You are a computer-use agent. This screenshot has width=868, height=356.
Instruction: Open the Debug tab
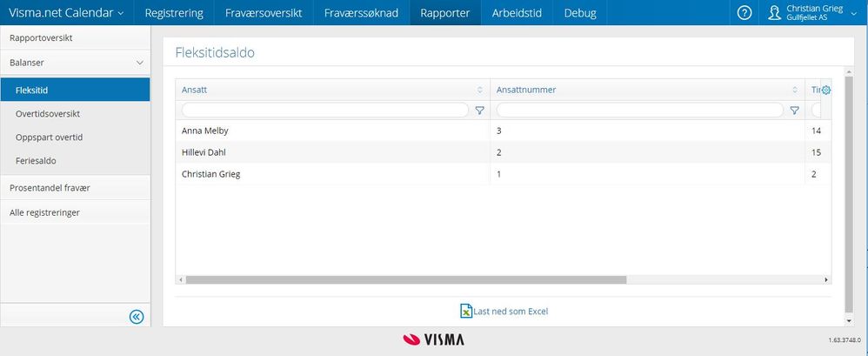pos(580,13)
